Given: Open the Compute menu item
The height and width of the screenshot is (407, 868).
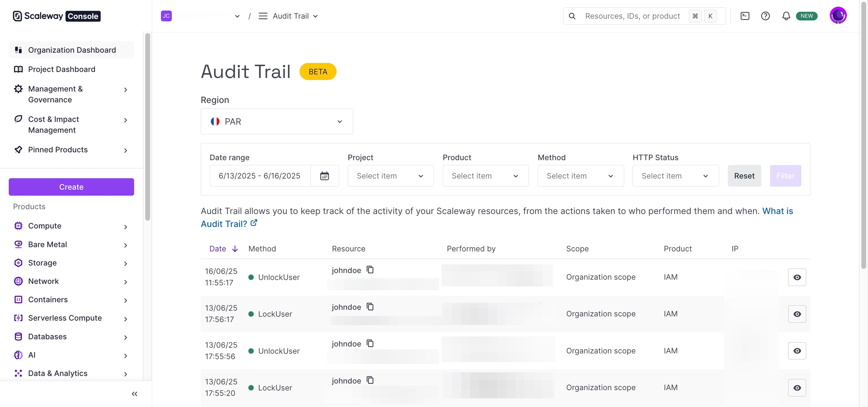Looking at the screenshot, I should click(x=71, y=225).
